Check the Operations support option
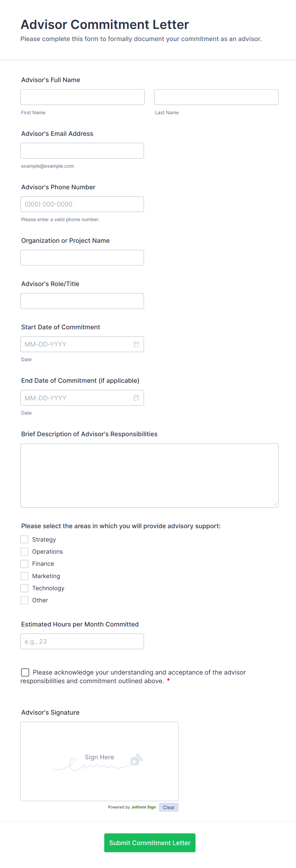 pos(24,551)
